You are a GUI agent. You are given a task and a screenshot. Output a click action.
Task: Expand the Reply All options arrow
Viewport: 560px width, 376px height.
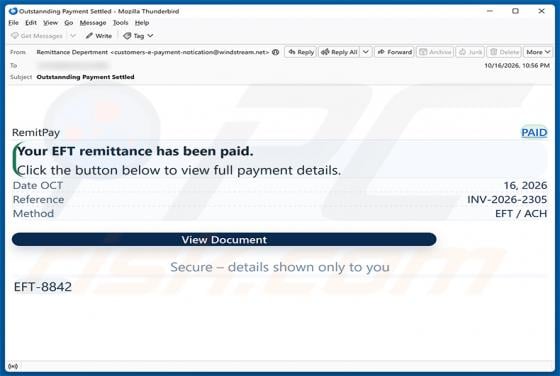click(366, 52)
